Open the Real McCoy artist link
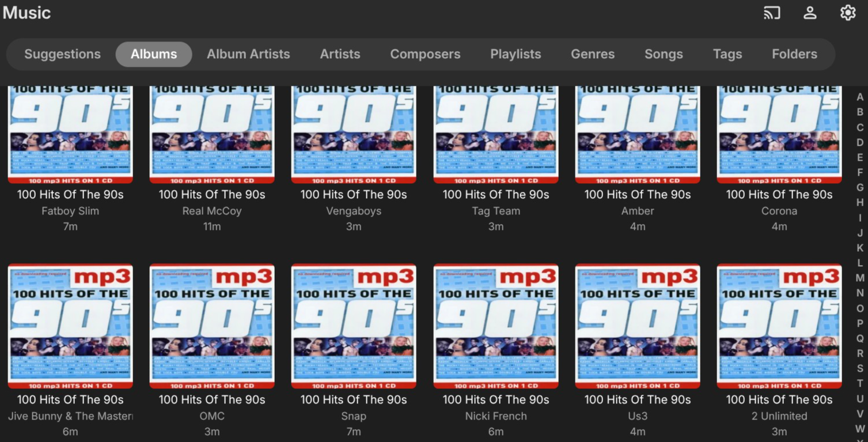This screenshot has width=868, height=442. 212,211
